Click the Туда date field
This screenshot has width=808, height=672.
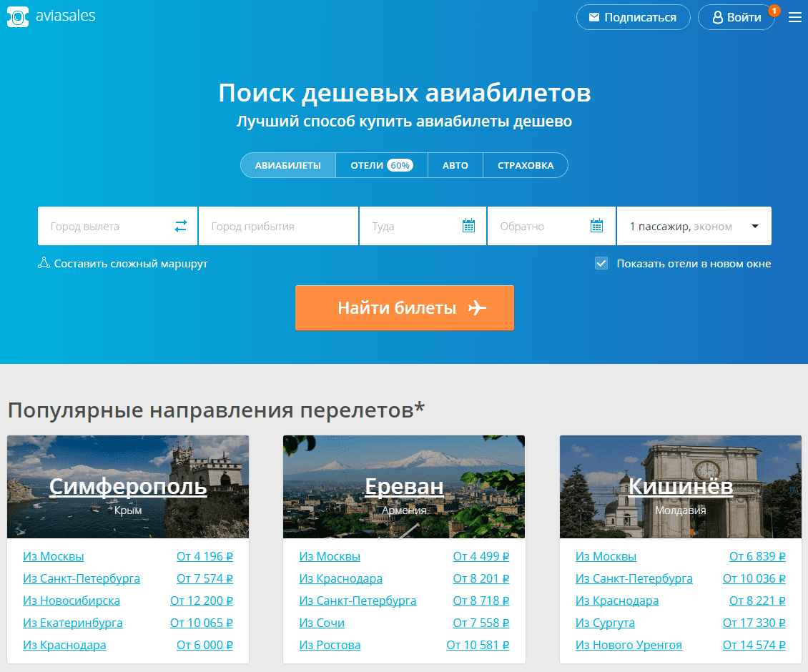pos(423,226)
